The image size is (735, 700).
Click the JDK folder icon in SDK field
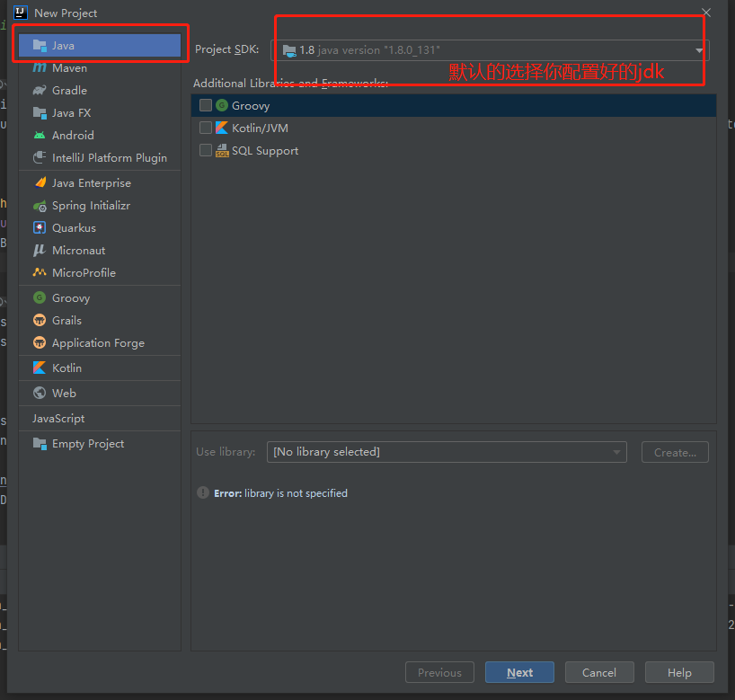coord(289,50)
